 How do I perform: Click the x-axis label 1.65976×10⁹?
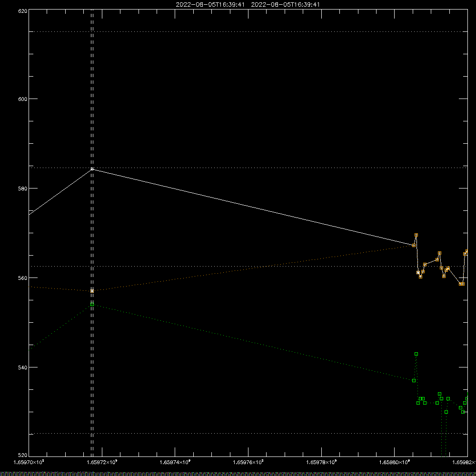248,462
